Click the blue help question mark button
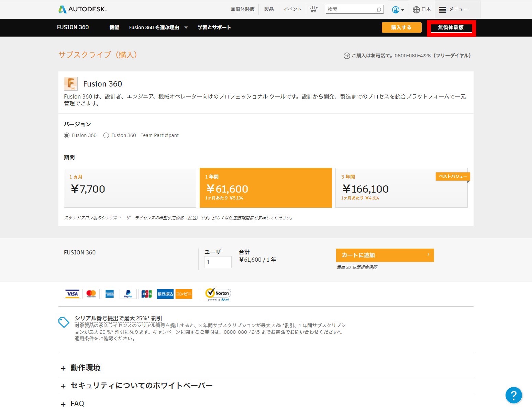 pyautogui.click(x=514, y=395)
